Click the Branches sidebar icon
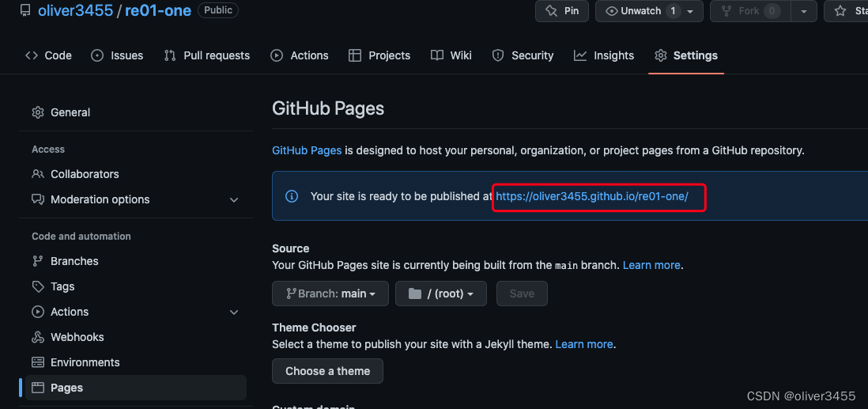 coord(38,261)
